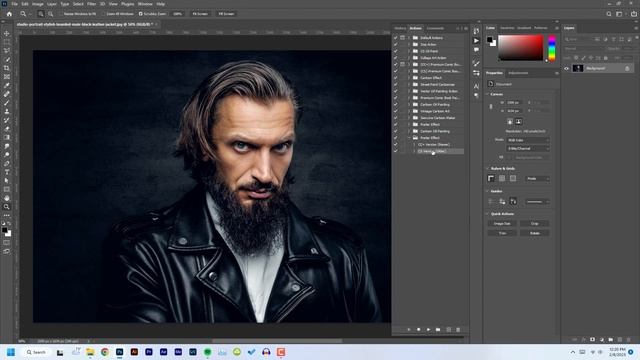Expand the Collage Art Action set

coord(409,58)
